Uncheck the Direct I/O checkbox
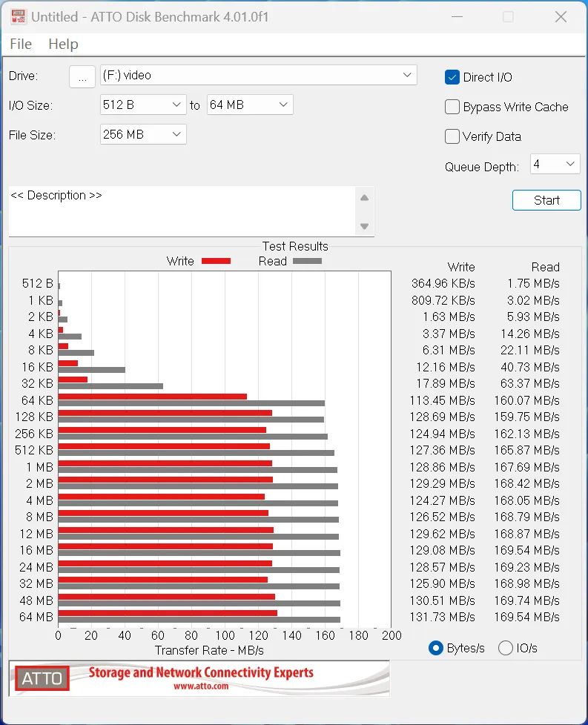 pyautogui.click(x=452, y=77)
